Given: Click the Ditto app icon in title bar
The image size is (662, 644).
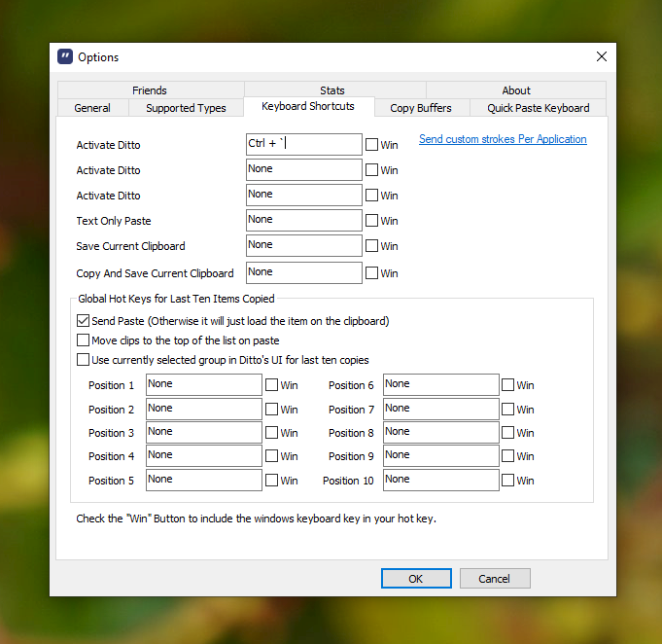Looking at the screenshot, I should pyautogui.click(x=65, y=56).
